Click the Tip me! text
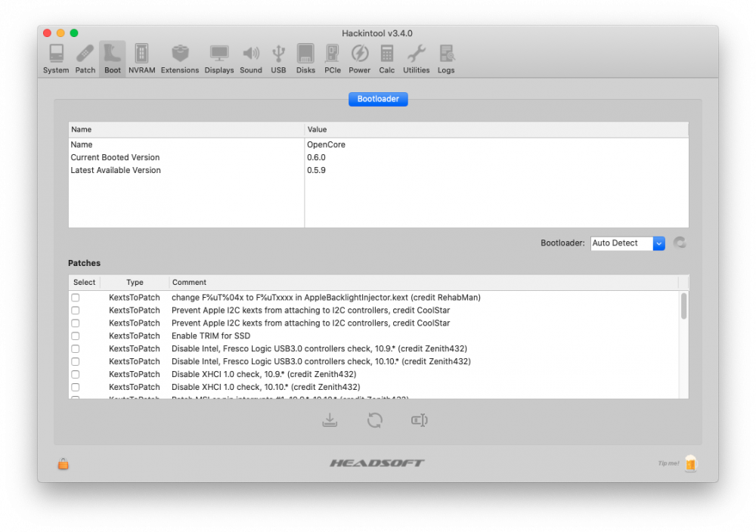 (x=668, y=463)
